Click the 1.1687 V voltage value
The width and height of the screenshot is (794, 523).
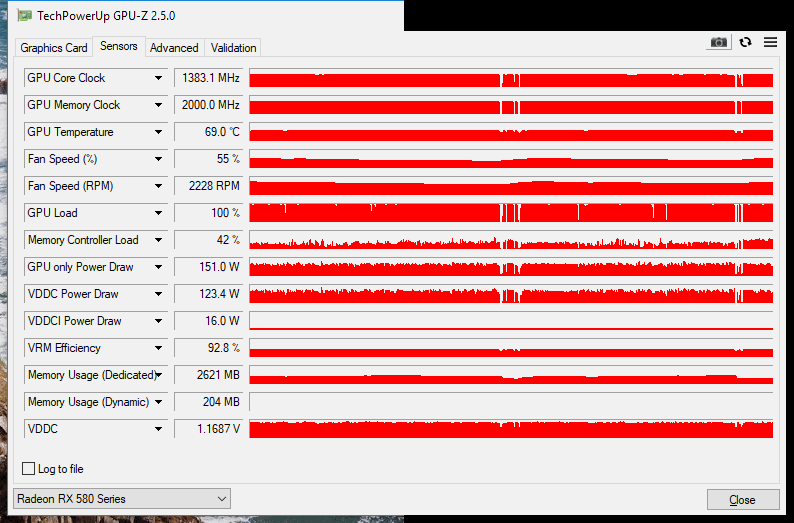(x=209, y=429)
